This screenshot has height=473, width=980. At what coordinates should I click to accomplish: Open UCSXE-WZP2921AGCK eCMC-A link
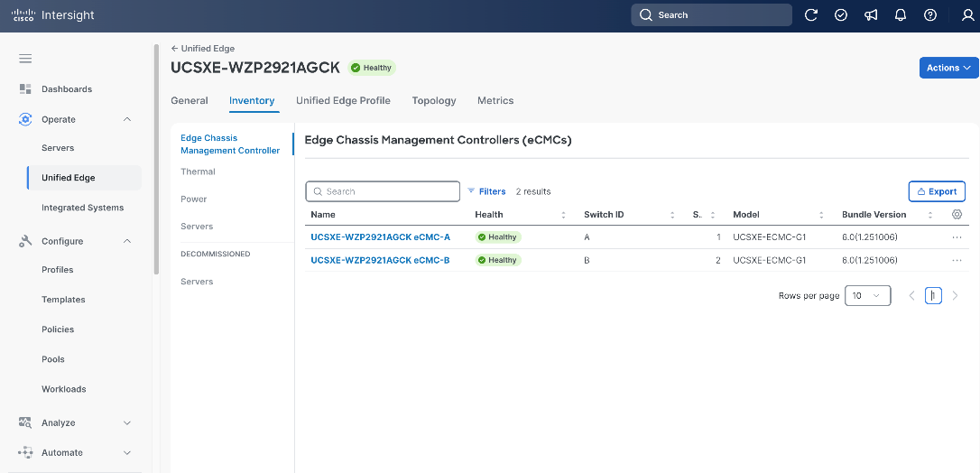pos(380,237)
